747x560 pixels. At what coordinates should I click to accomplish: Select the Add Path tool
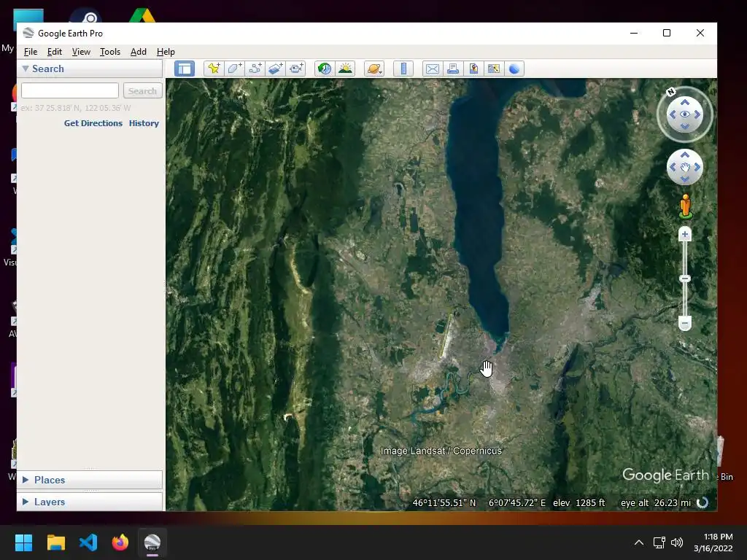point(255,69)
